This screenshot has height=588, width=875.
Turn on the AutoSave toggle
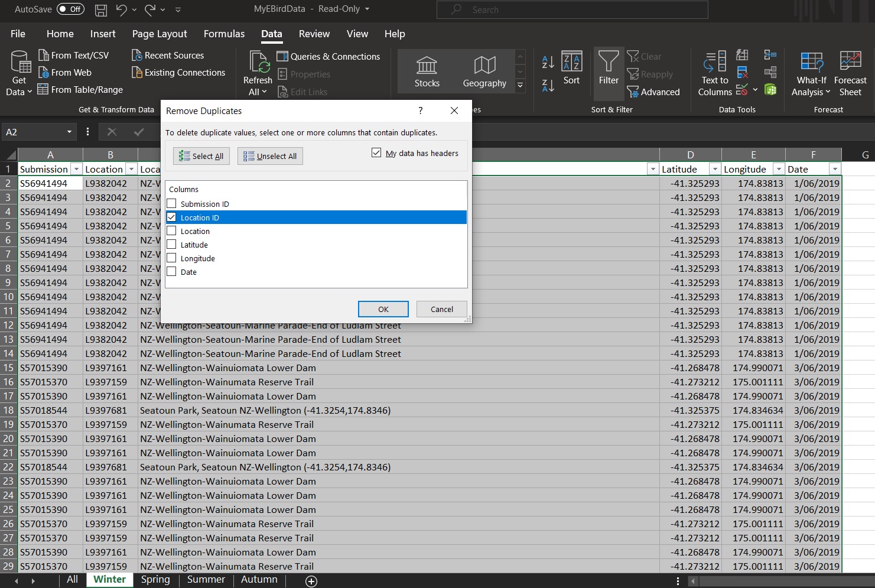(x=70, y=9)
